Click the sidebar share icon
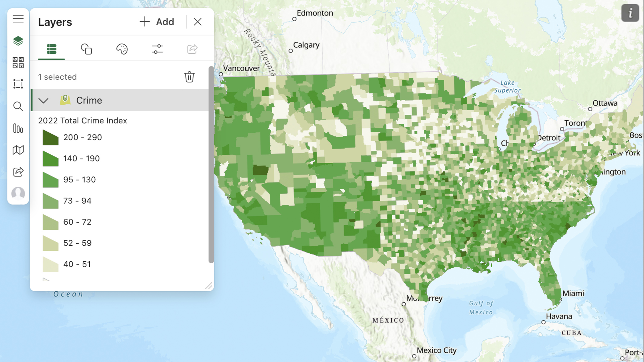The width and height of the screenshot is (644, 362). (18, 172)
